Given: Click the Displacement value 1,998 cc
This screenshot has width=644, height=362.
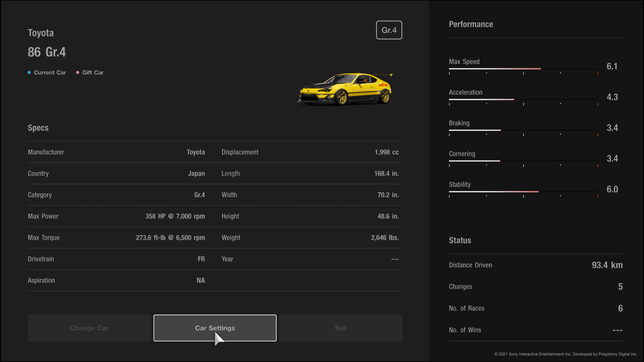Looking at the screenshot, I should (387, 152).
